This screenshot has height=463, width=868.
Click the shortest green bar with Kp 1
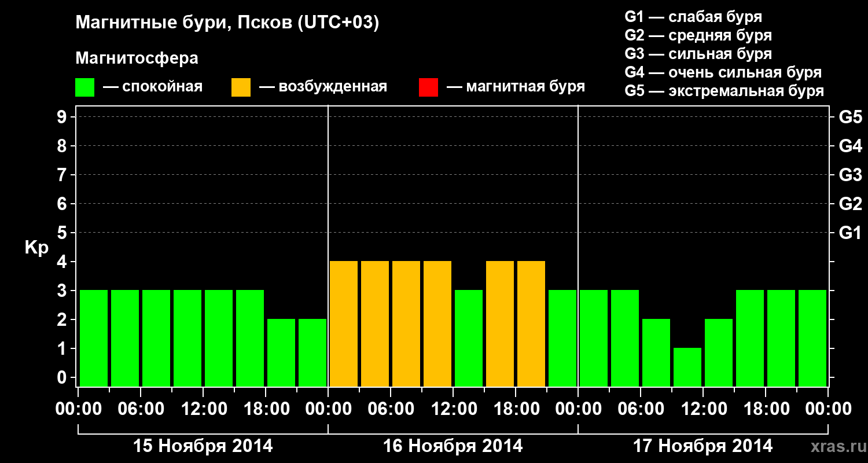687,367
